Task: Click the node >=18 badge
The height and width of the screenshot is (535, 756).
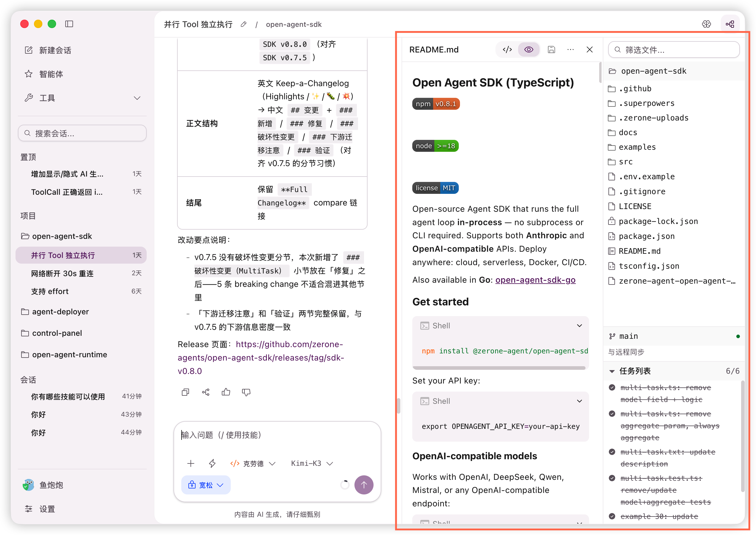Action: tap(435, 146)
